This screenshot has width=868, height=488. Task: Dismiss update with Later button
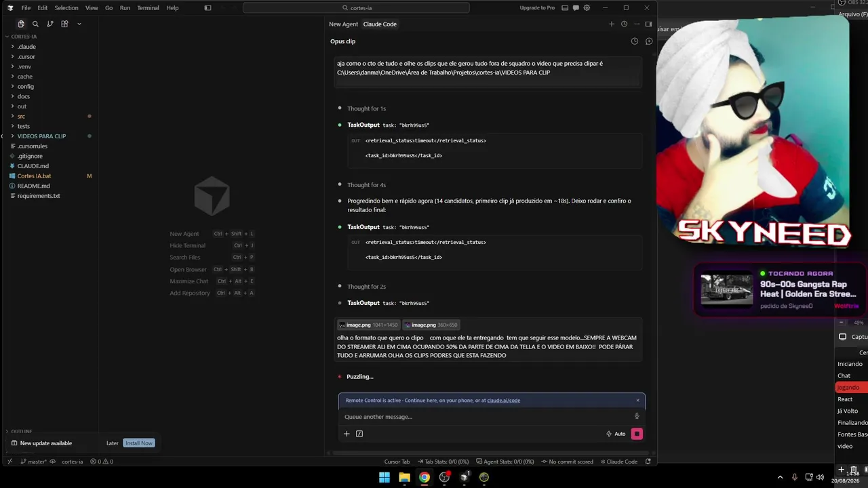click(113, 443)
